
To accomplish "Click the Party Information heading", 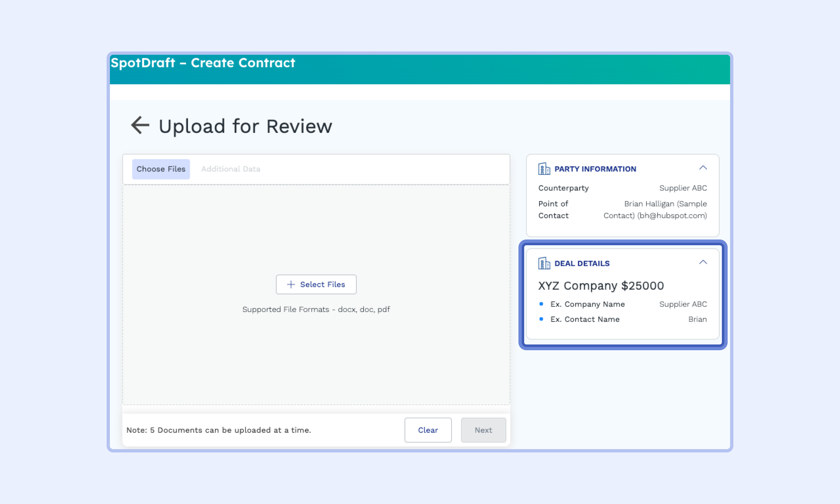I will tap(595, 169).
